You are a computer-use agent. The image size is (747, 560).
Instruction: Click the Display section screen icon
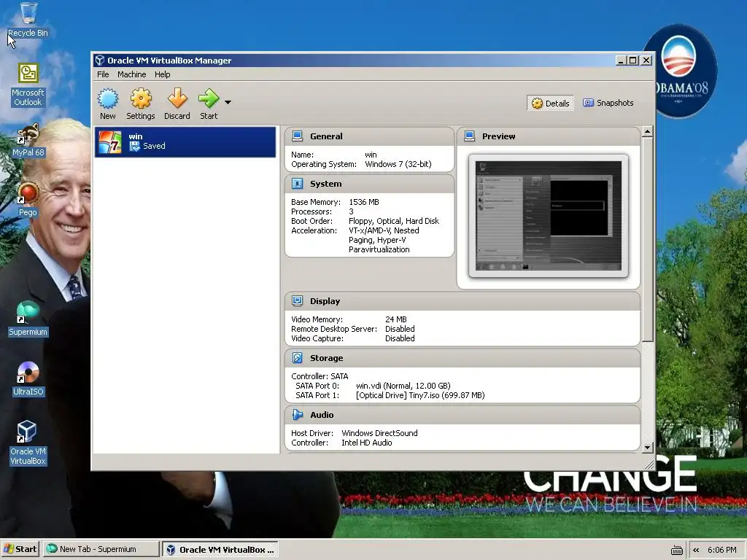(x=298, y=301)
